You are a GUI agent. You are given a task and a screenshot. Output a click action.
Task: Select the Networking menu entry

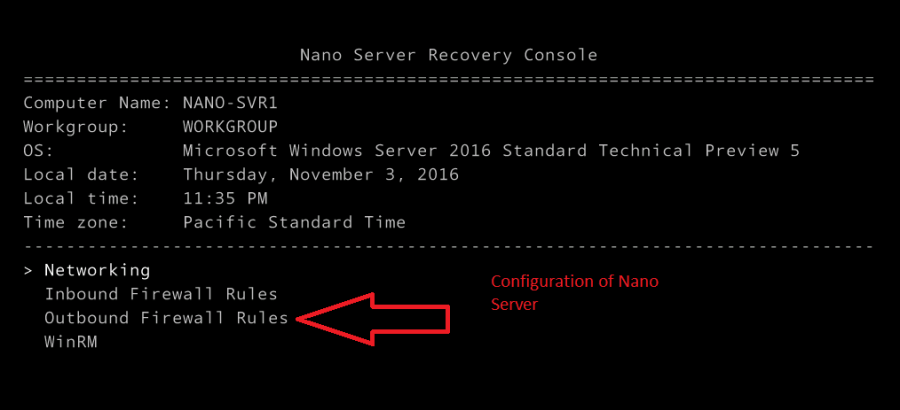[97, 270]
